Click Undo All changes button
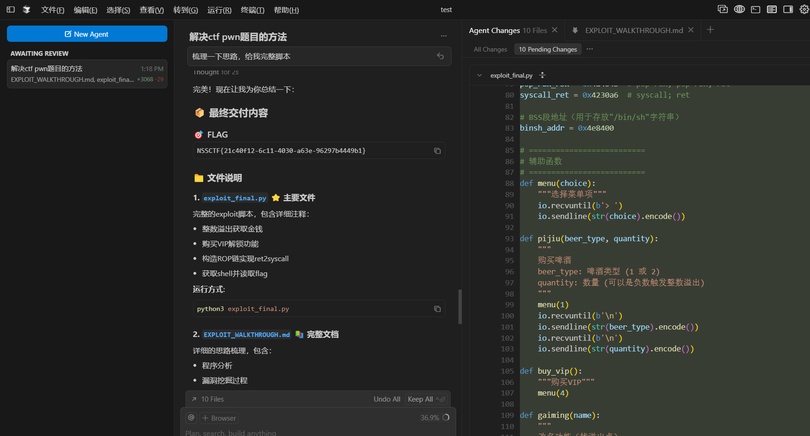Image resolution: width=810 pixels, height=436 pixels. [x=387, y=399]
